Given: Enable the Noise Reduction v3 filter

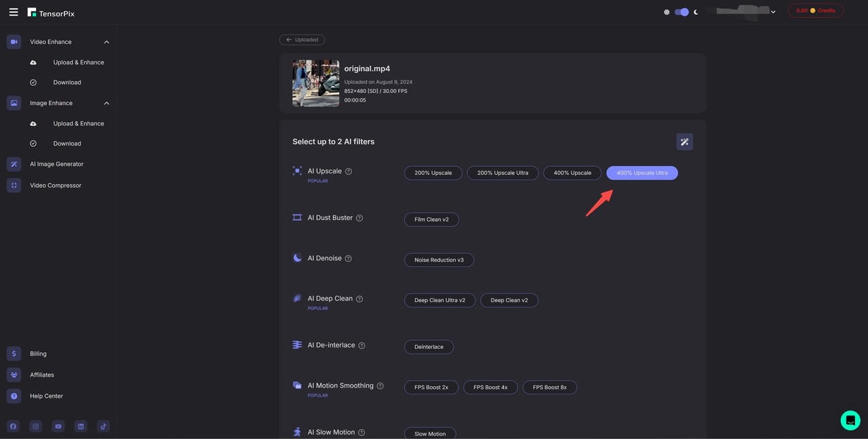Looking at the screenshot, I should pos(439,260).
